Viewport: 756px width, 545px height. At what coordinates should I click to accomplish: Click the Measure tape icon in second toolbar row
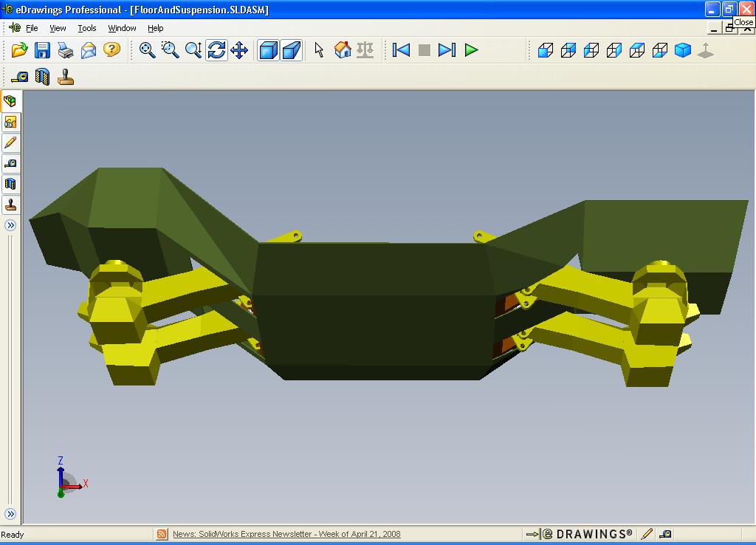(x=20, y=77)
